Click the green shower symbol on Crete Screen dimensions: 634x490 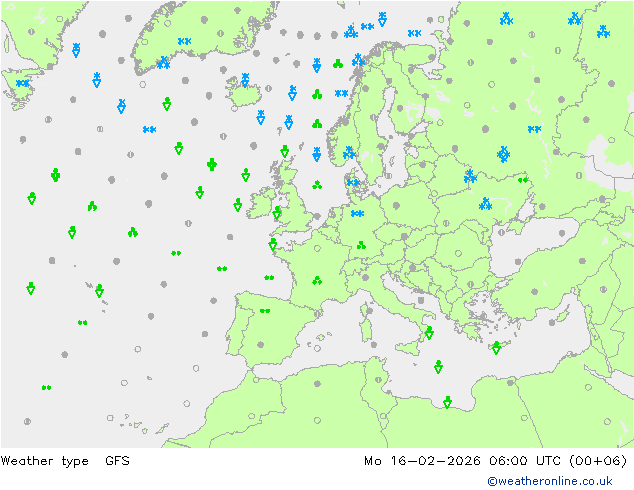click(x=497, y=348)
